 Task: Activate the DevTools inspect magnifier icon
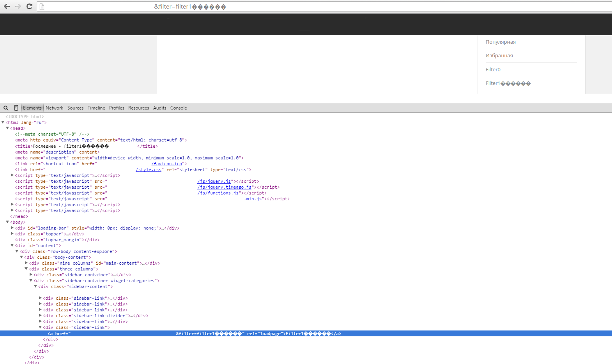pyautogui.click(x=6, y=108)
